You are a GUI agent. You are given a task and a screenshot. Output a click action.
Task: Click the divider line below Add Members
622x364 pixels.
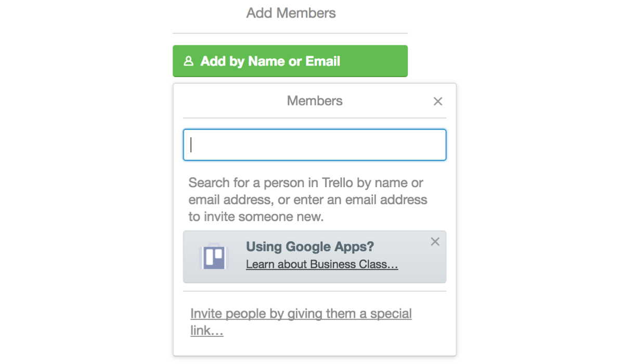[290, 33]
